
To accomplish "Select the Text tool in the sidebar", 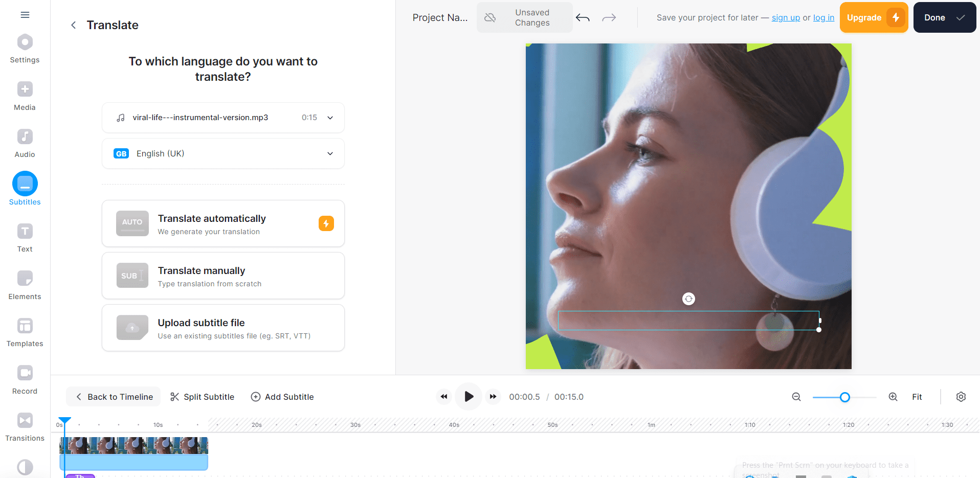I will click(24, 236).
